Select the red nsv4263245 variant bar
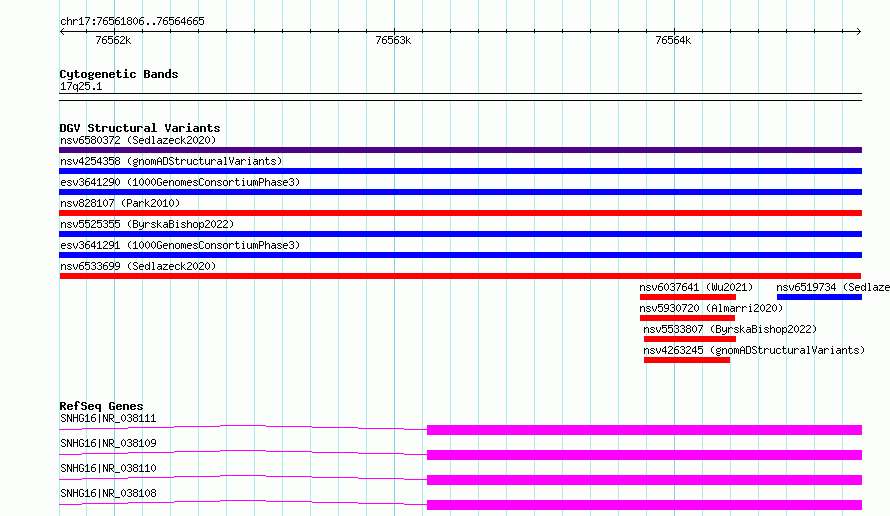This screenshot has width=890, height=516. coord(687,360)
